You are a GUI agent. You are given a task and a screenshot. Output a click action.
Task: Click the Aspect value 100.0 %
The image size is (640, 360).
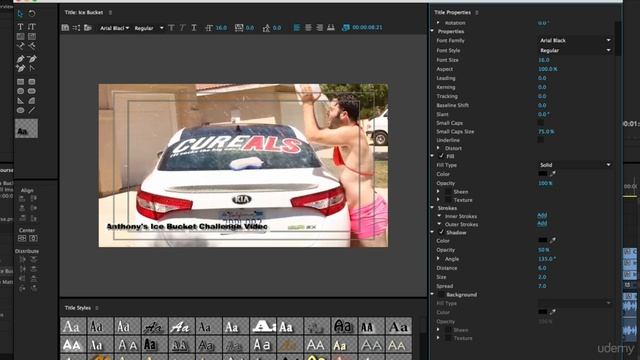tap(548, 69)
